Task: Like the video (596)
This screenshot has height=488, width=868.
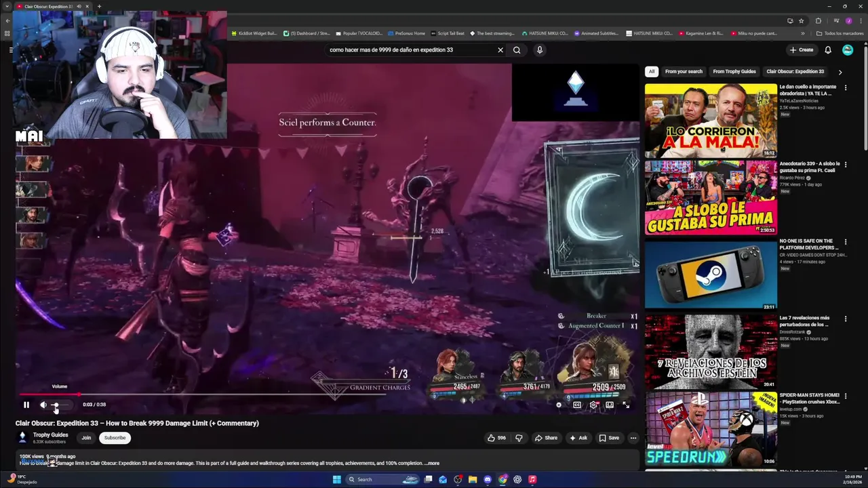Action: point(496,438)
